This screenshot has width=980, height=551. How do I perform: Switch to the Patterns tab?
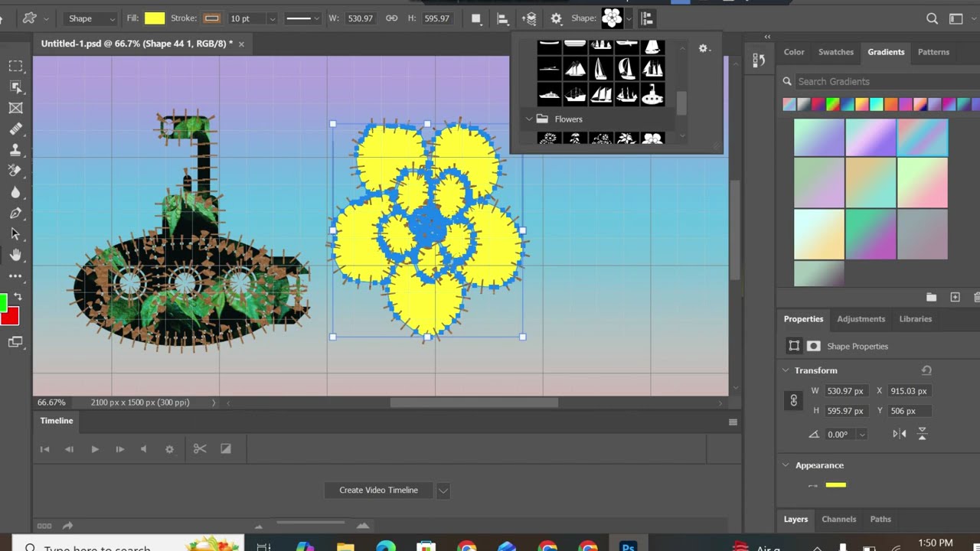point(933,52)
